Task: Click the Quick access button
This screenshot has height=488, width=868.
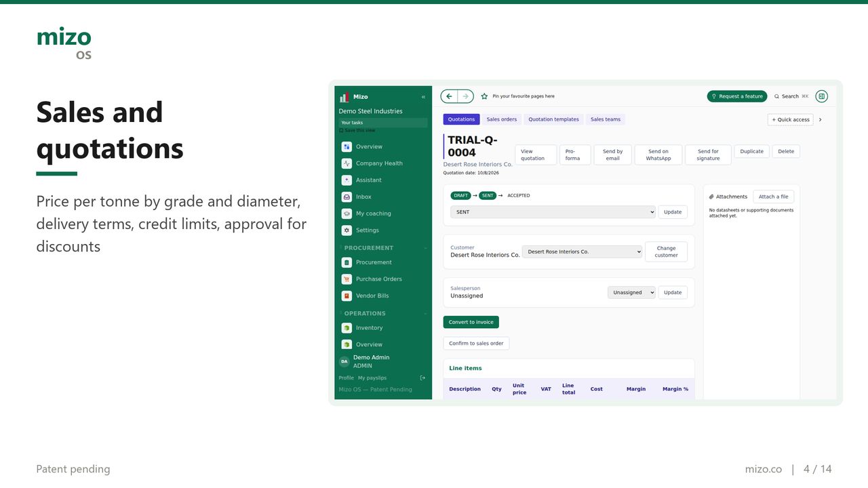Action: point(791,119)
